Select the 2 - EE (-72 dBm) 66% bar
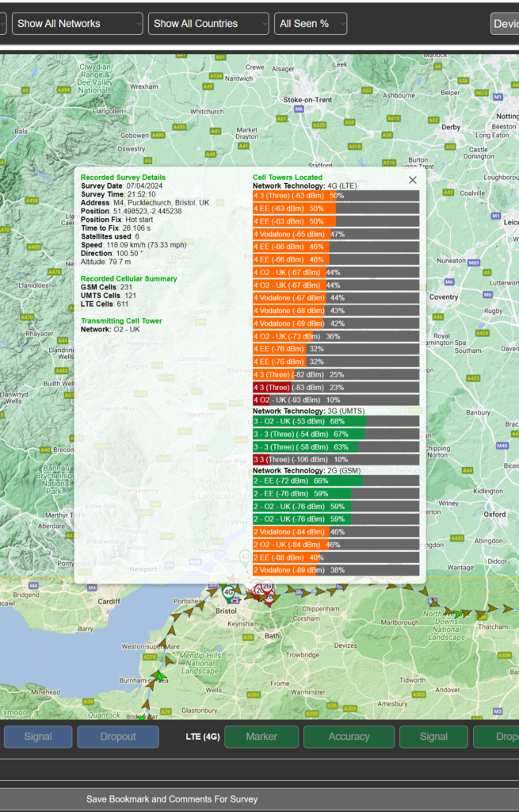519x812 pixels. pos(336,481)
